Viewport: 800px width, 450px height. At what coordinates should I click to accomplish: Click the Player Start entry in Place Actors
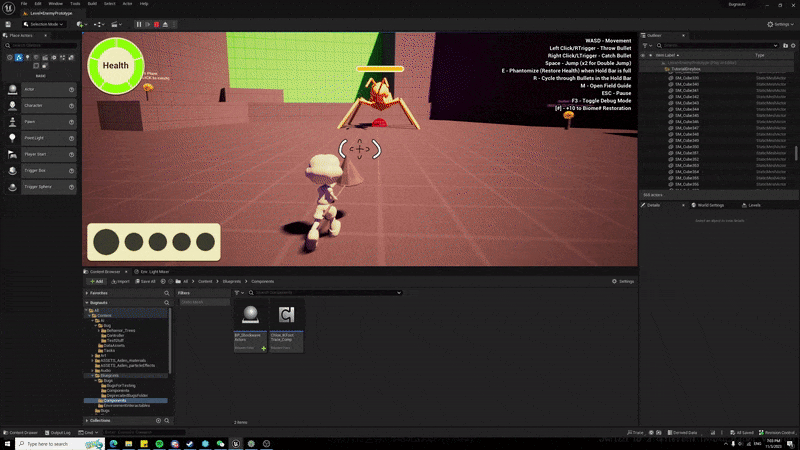(41, 154)
